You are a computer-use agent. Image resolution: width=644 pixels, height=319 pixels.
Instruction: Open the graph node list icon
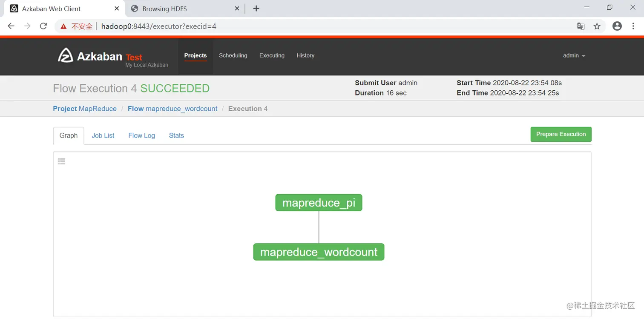[61, 161]
